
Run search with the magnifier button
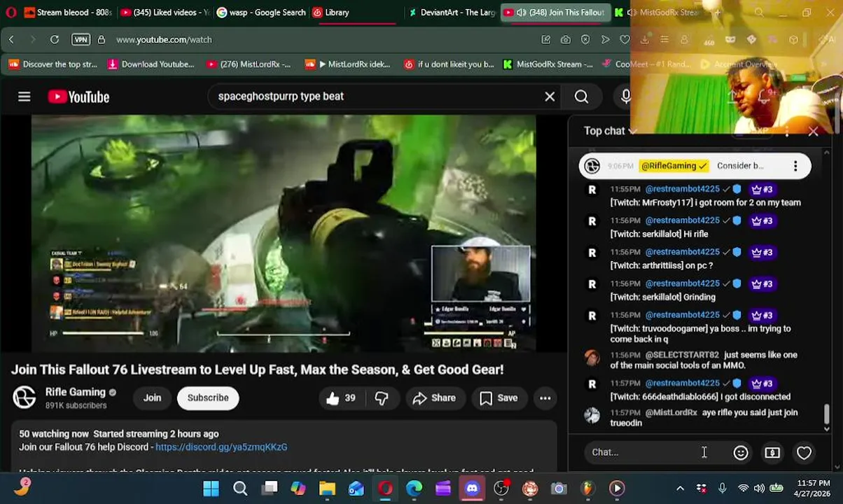tap(581, 97)
